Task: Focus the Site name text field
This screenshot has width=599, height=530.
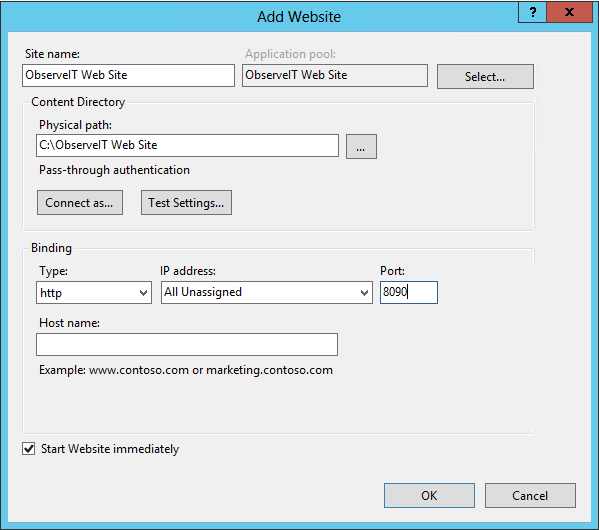Action: pyautogui.click(x=128, y=75)
